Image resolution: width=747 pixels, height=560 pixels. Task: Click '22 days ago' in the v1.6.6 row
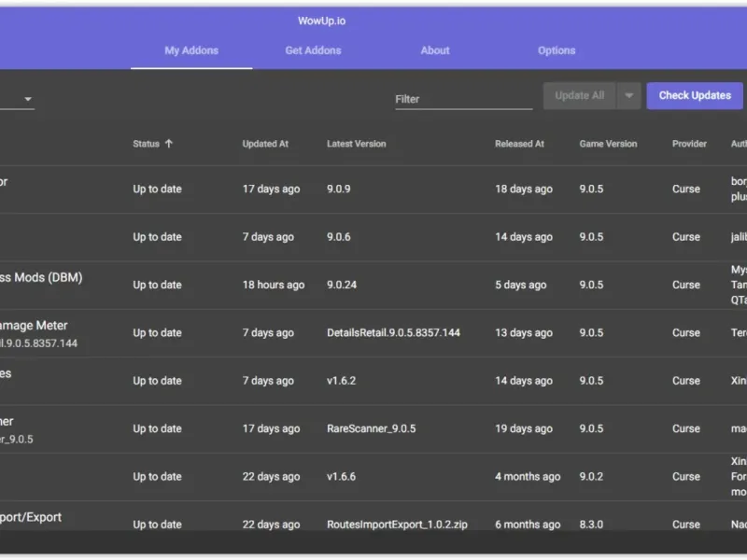tap(271, 477)
